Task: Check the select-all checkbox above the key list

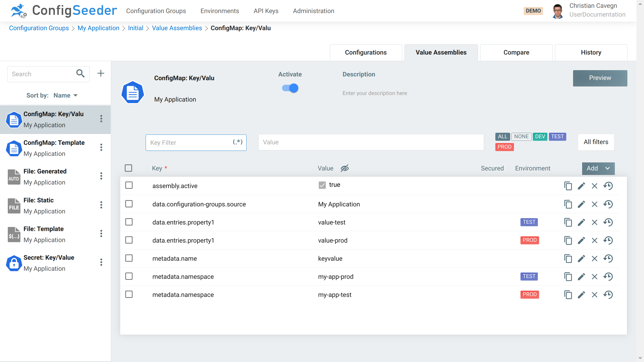Action: (128, 168)
